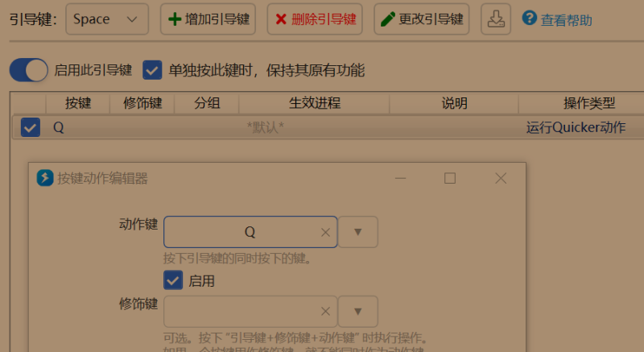
Task: Click the 操作类型 column header
Action: tap(589, 102)
